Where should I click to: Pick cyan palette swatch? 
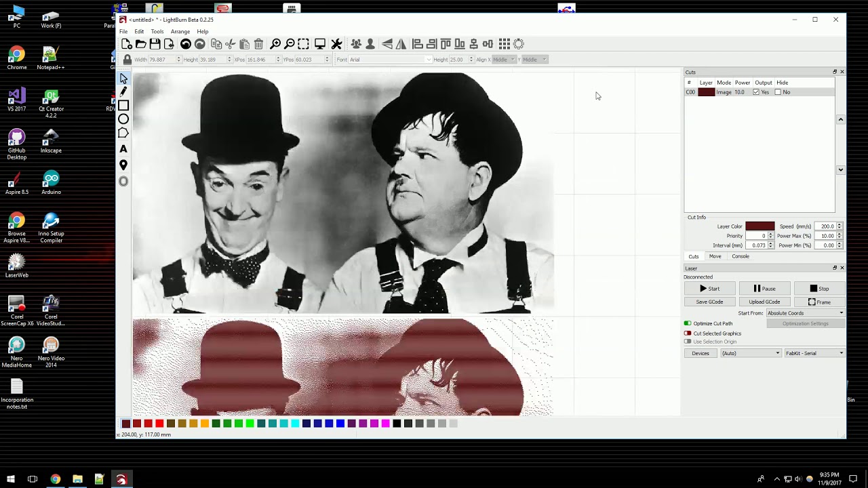[295, 424]
